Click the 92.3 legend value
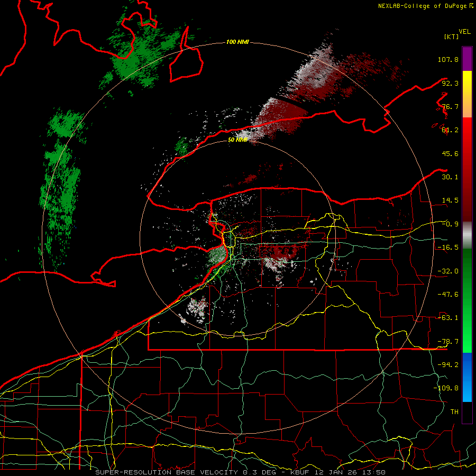 click(450, 83)
